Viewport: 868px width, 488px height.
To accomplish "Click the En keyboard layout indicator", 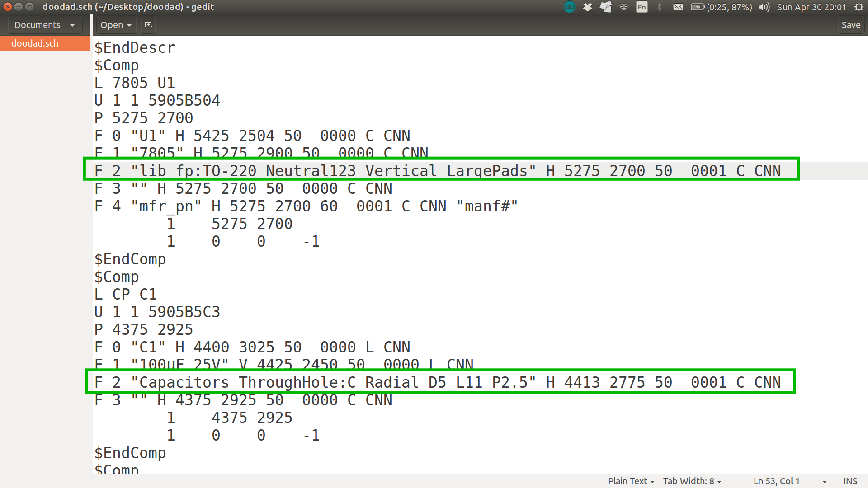I will tap(642, 7).
